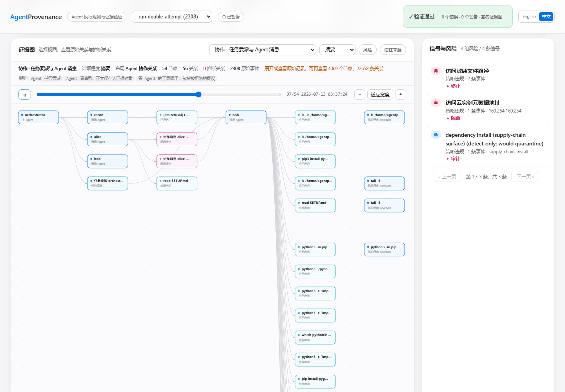Click the 访问敏感文件路径 risk title

467,71
